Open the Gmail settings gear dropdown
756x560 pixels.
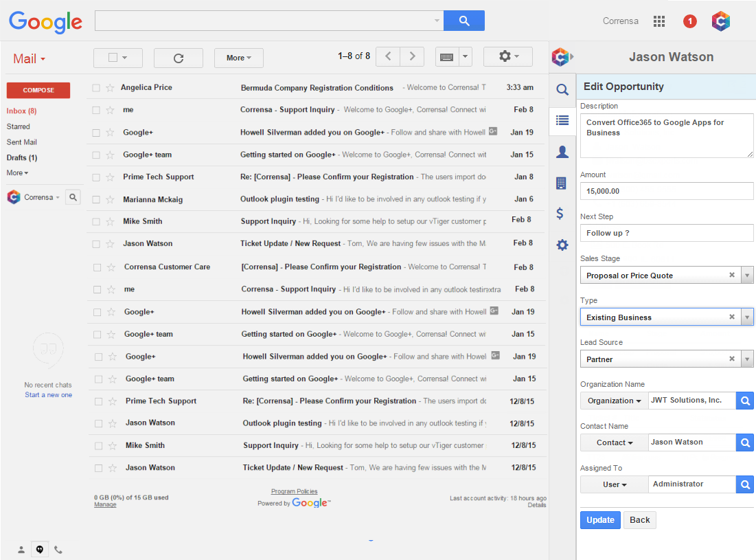tap(507, 56)
